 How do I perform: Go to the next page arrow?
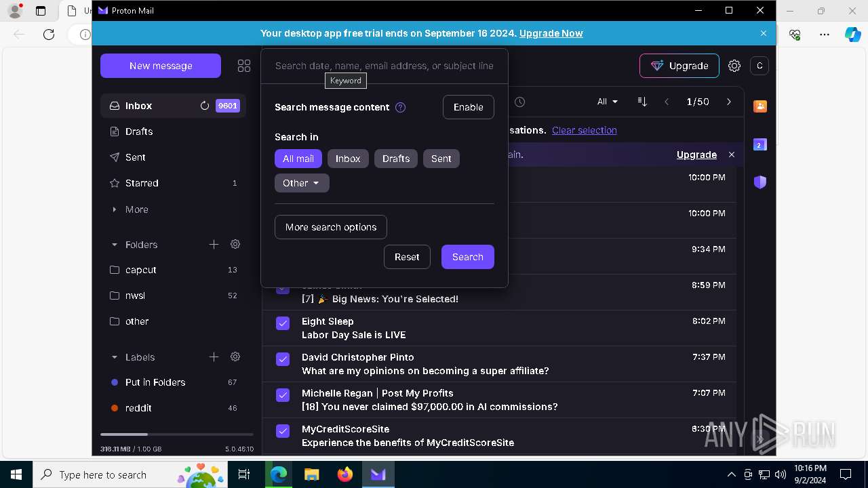point(729,102)
